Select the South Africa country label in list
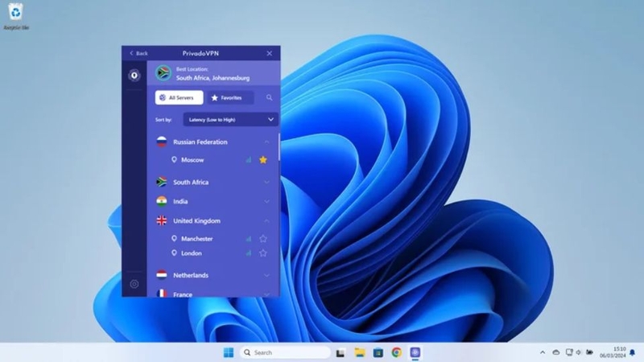The width and height of the screenshot is (644, 362). 191,183
